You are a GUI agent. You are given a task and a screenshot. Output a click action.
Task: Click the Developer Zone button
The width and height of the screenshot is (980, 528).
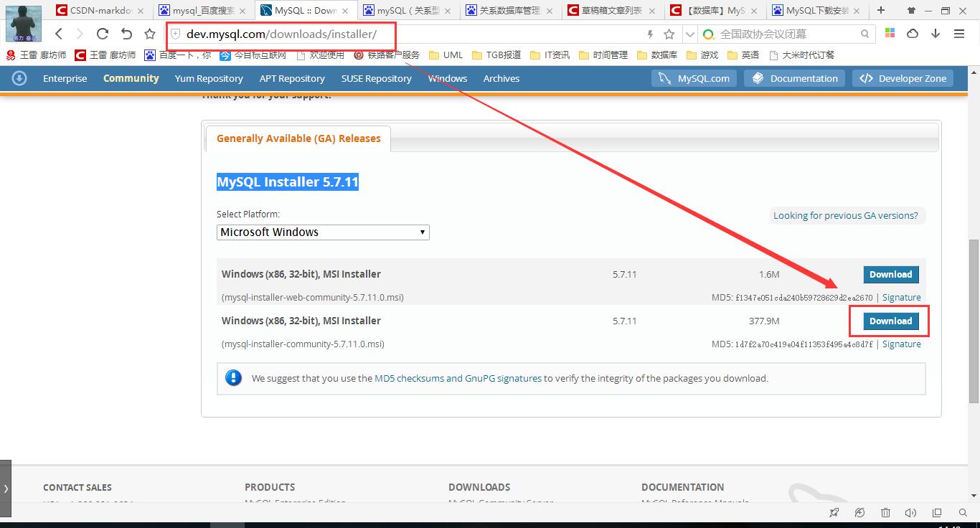point(903,78)
